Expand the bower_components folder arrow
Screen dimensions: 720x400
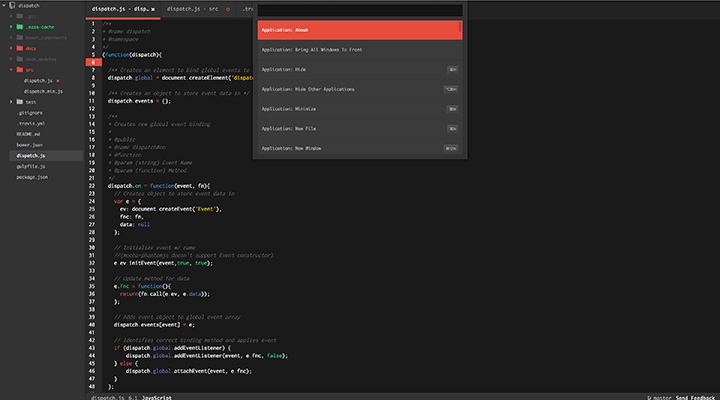(11, 38)
